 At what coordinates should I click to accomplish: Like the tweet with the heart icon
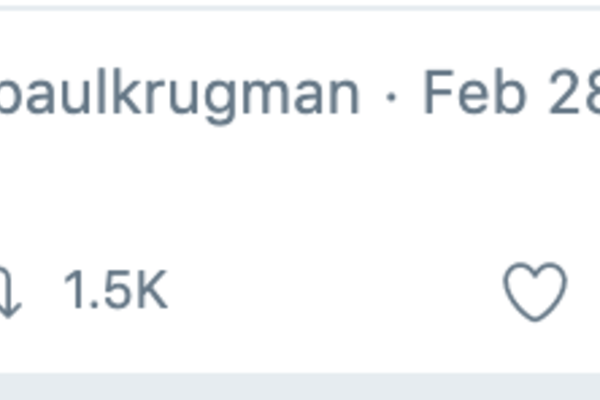(535, 292)
